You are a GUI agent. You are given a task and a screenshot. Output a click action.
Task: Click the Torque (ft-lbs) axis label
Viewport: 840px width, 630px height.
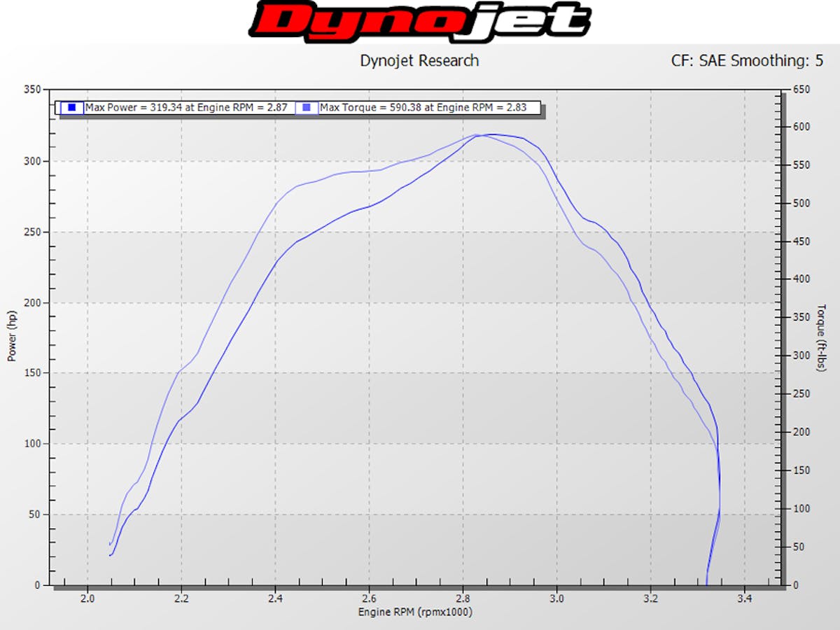822,337
